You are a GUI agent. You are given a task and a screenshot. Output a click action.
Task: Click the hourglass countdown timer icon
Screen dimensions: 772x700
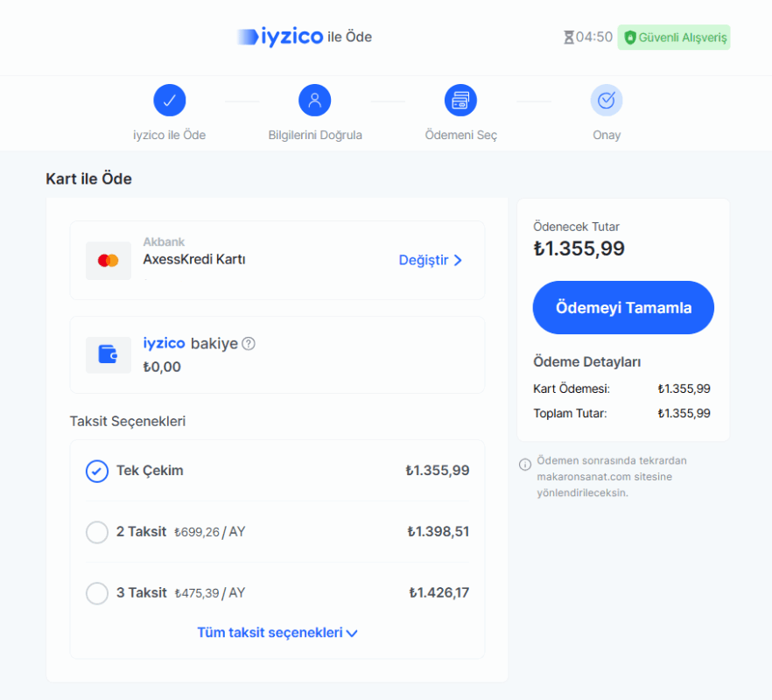569,38
